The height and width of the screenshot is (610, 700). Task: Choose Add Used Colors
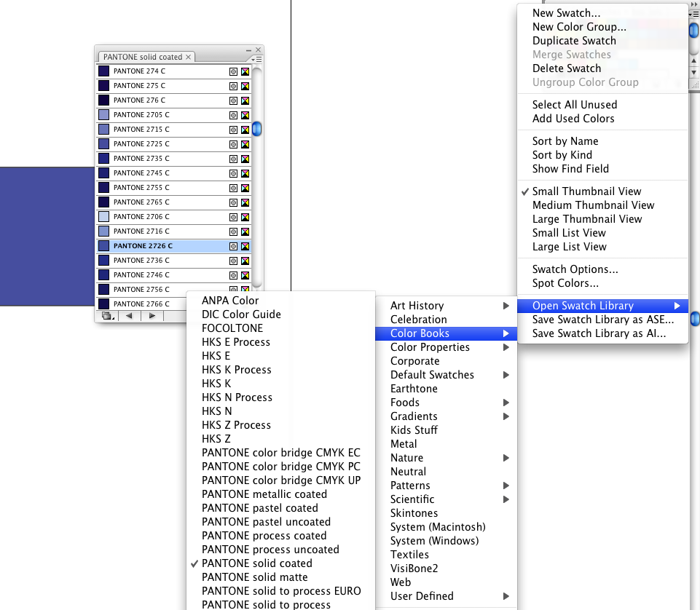pyautogui.click(x=573, y=118)
